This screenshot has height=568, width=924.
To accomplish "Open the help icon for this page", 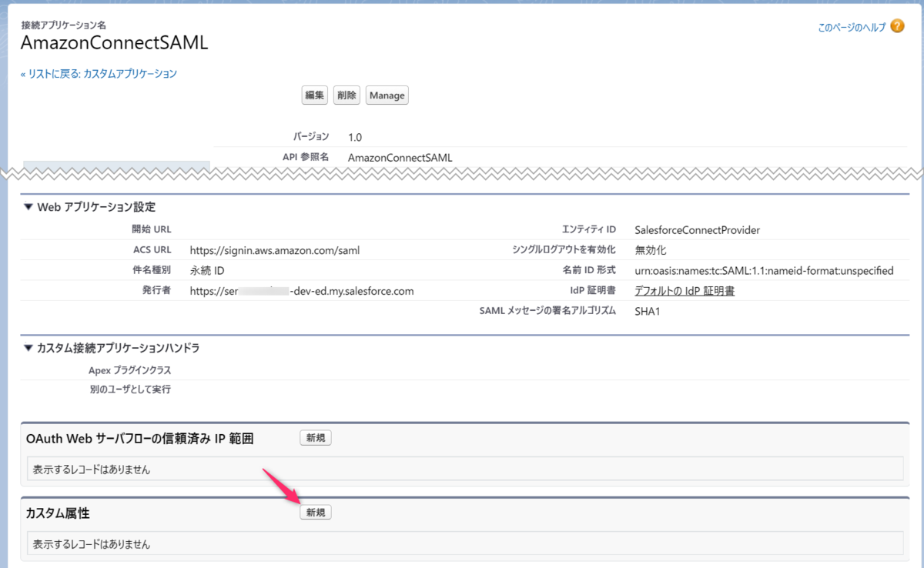I will tap(897, 26).
